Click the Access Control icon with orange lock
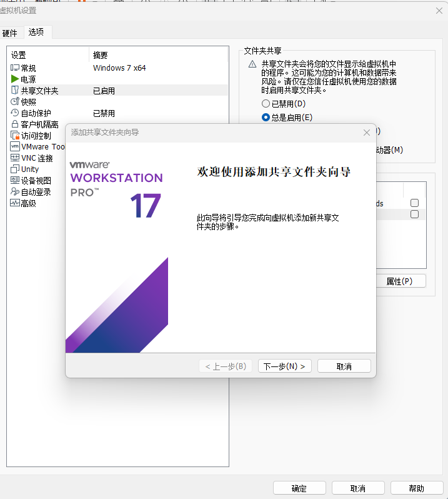 point(15,135)
